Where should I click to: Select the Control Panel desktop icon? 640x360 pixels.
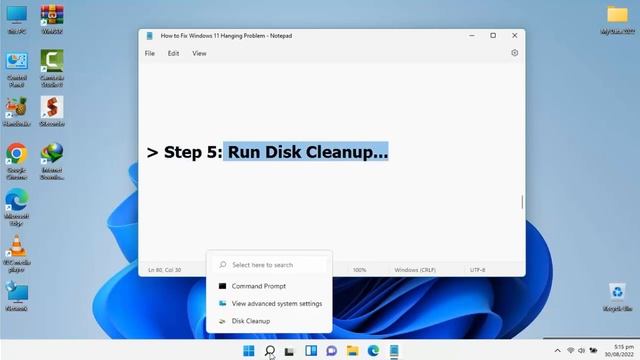pyautogui.click(x=17, y=70)
